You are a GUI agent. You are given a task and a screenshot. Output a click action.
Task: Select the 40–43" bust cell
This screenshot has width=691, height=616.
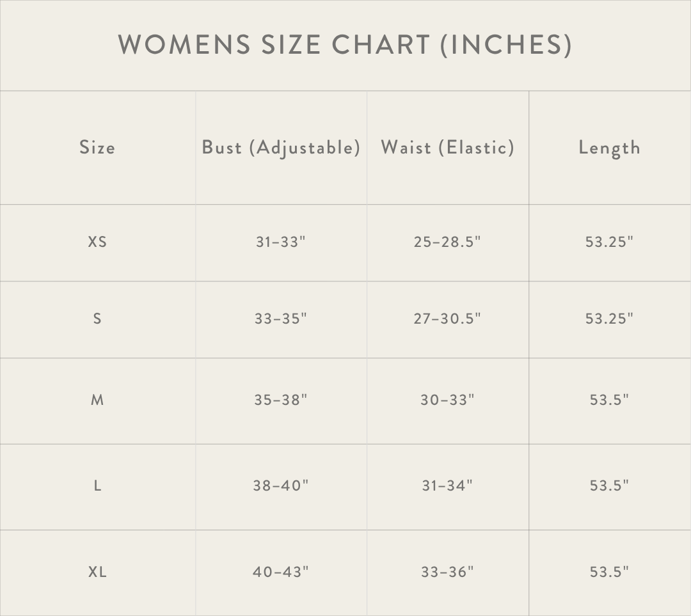281,572
